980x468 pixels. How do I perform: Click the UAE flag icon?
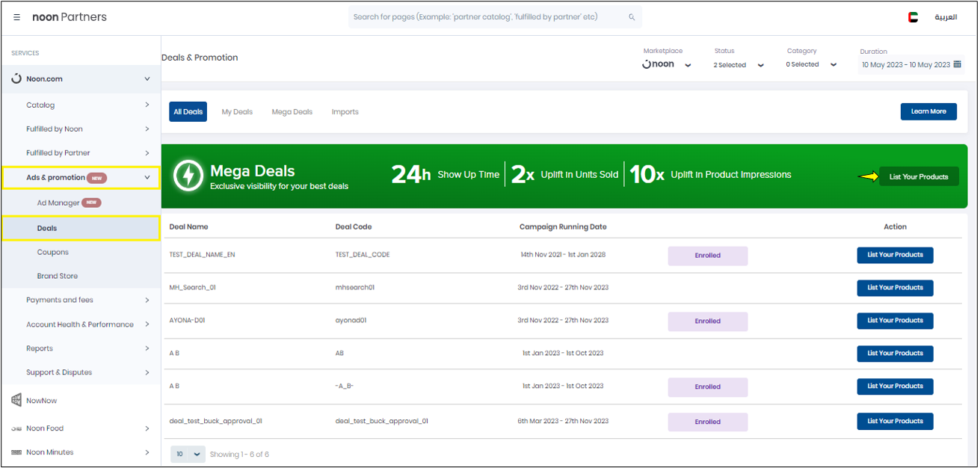point(913,17)
